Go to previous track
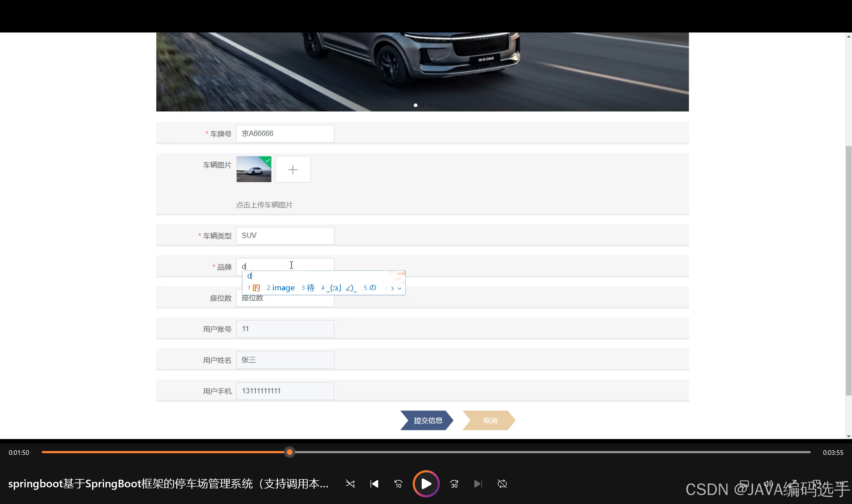 [x=374, y=484]
